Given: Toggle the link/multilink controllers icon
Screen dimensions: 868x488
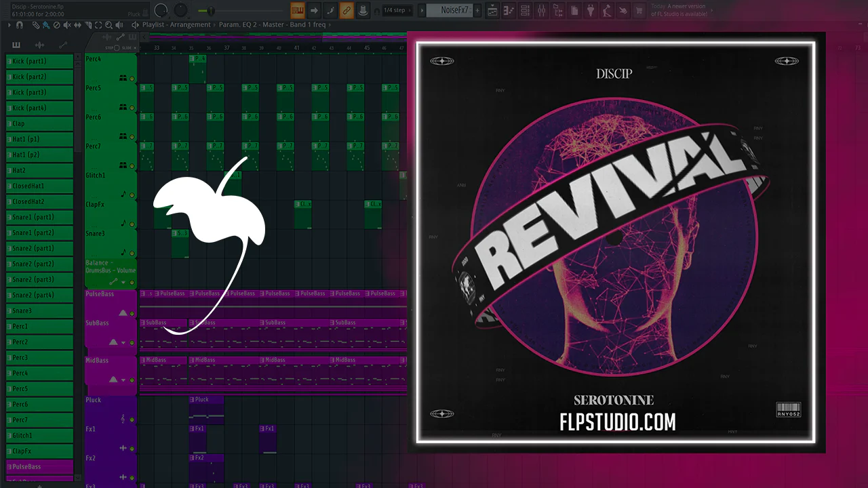Looking at the screenshot, I should coord(347,10).
